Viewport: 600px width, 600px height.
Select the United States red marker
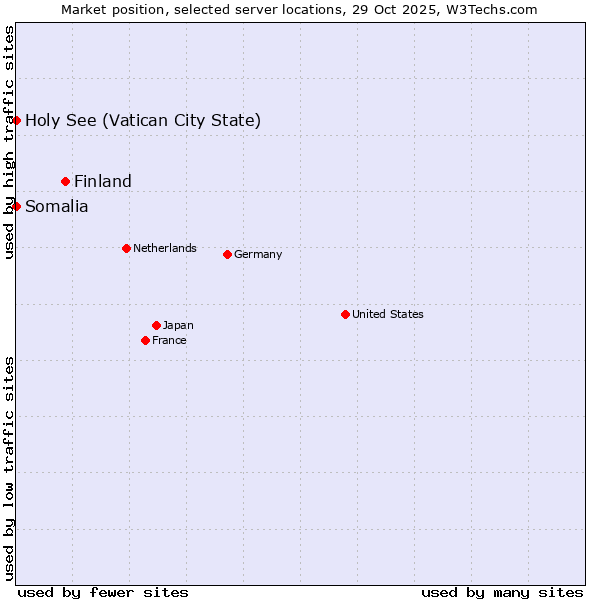pyautogui.click(x=345, y=314)
